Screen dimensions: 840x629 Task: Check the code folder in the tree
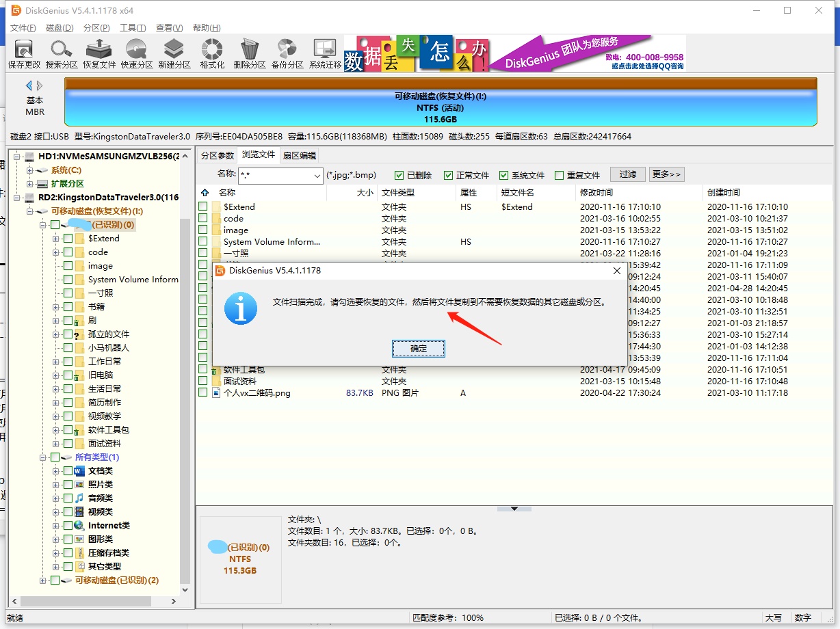click(x=68, y=252)
